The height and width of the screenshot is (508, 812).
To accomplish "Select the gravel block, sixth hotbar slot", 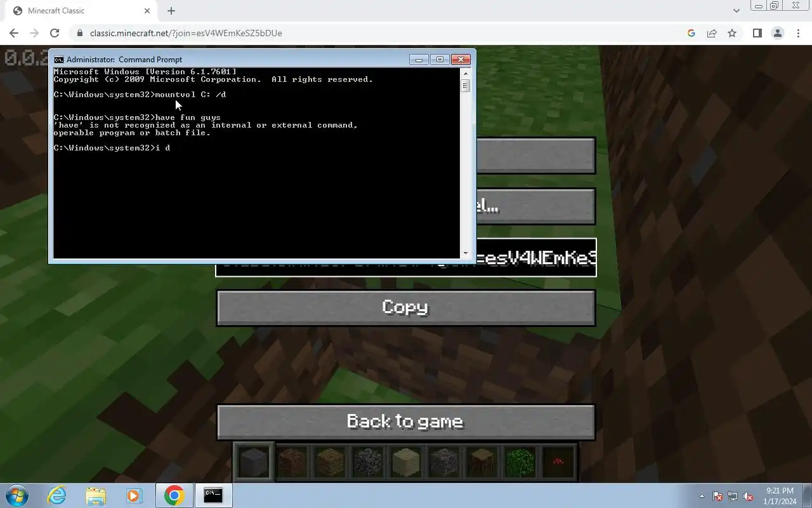I will coord(444,462).
